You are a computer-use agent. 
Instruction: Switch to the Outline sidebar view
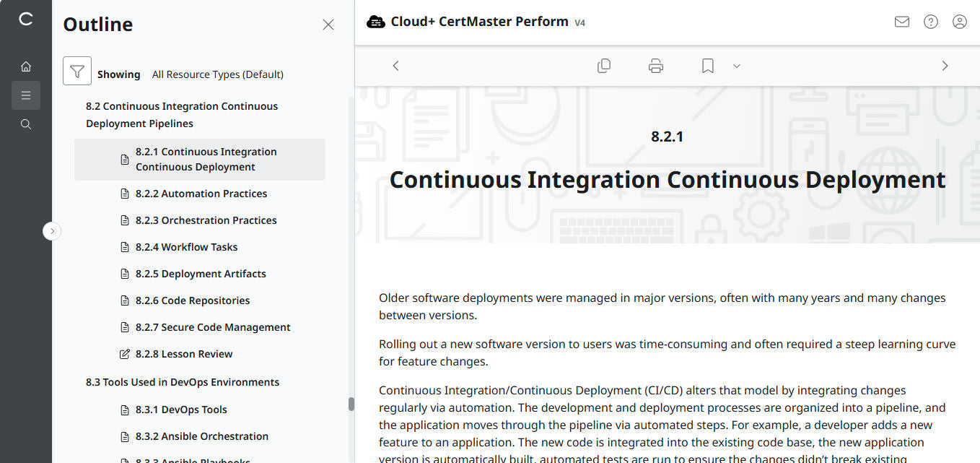click(26, 95)
